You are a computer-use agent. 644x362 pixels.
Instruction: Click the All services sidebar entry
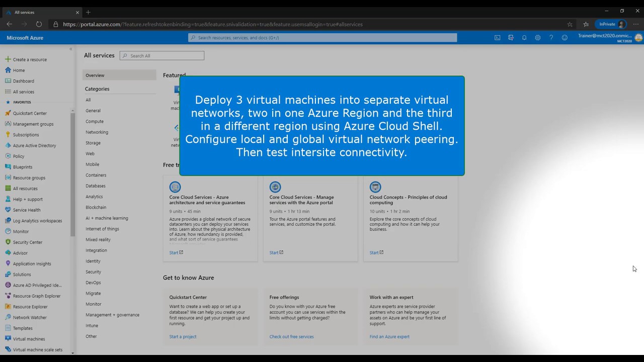[24, 92]
